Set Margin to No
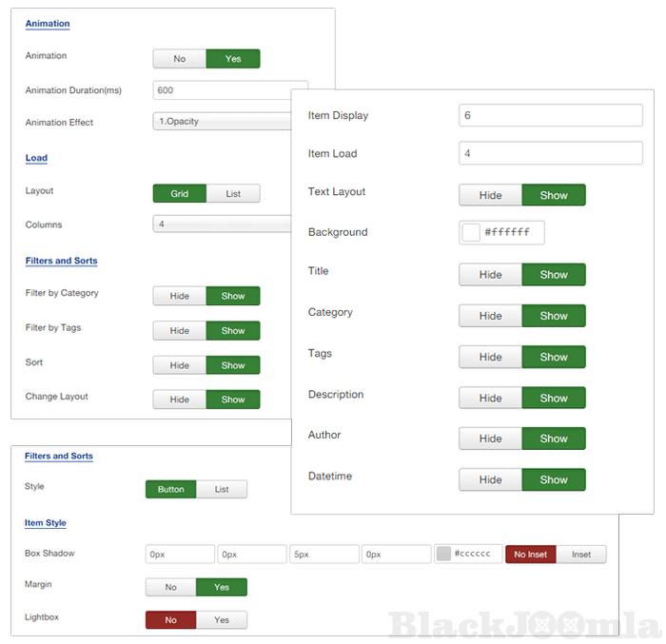The image size is (666, 644). (x=171, y=588)
